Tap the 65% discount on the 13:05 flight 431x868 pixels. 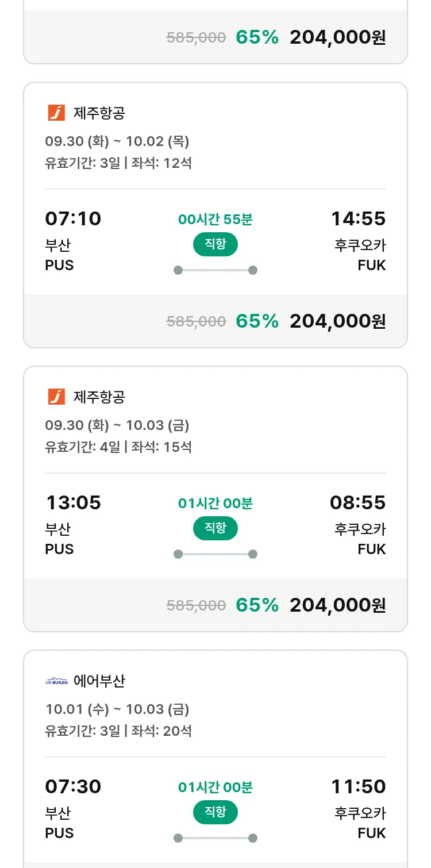click(257, 605)
